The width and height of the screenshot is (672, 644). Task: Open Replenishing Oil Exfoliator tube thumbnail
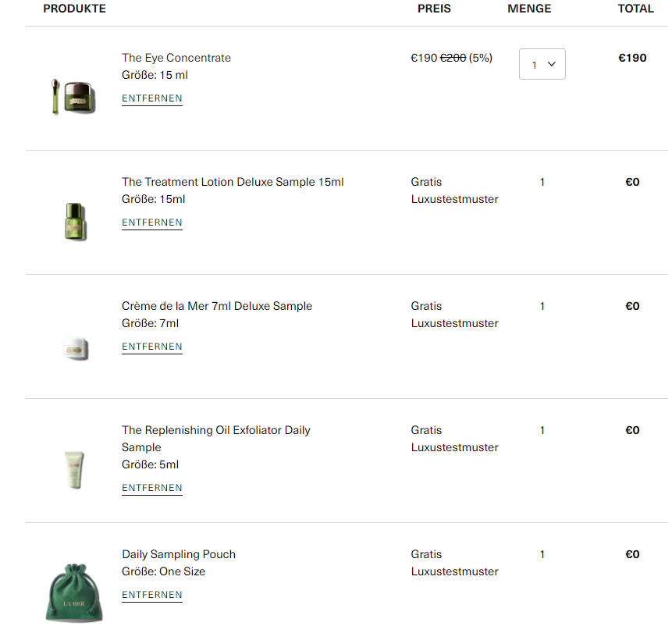tap(74, 469)
